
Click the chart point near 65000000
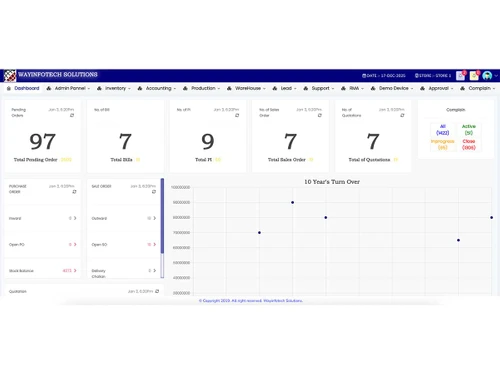(x=458, y=240)
